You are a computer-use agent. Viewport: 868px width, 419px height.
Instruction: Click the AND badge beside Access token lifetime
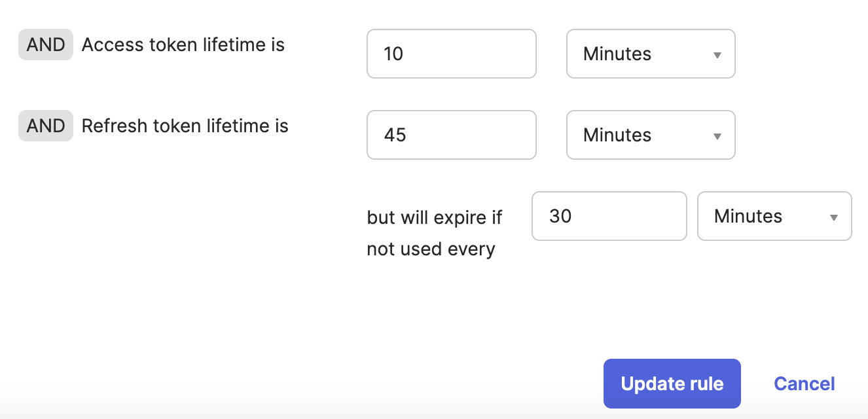(46, 45)
